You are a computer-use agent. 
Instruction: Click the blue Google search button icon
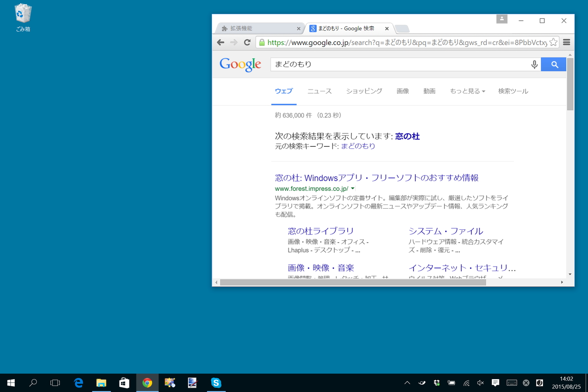[x=553, y=64]
